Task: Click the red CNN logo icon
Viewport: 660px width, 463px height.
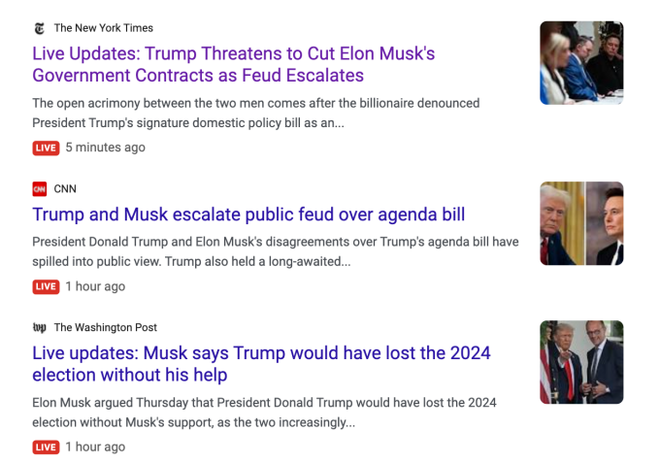Action: 40,189
